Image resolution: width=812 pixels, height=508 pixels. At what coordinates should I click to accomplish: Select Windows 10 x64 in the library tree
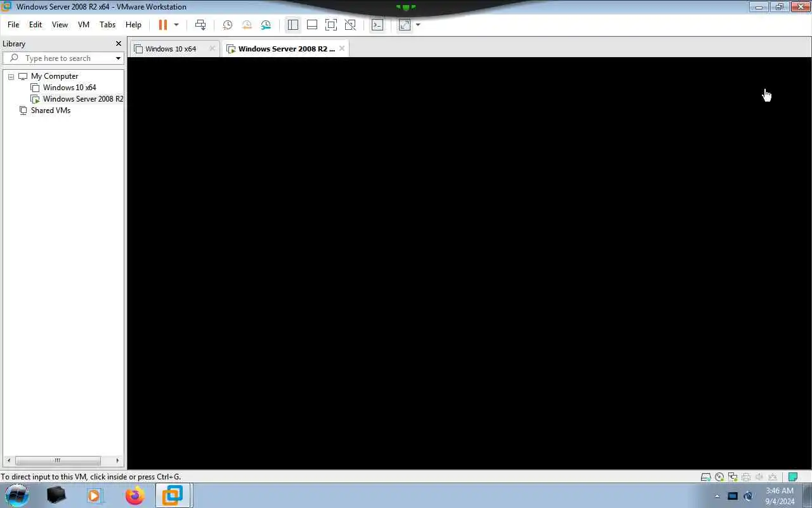[x=70, y=88]
